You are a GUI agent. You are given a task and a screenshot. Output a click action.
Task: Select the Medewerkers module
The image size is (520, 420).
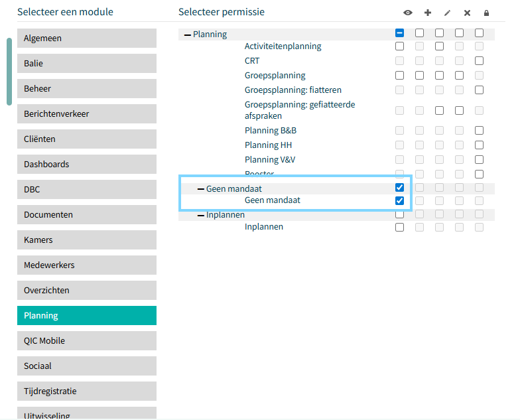point(87,265)
